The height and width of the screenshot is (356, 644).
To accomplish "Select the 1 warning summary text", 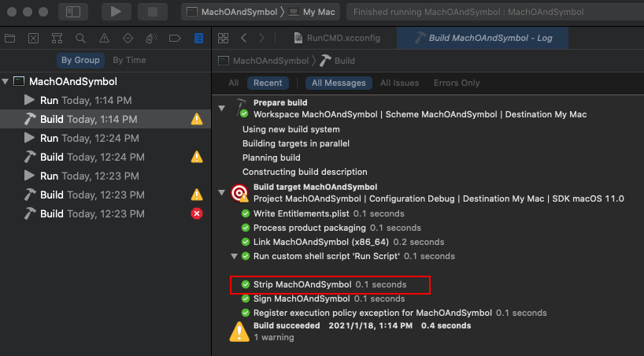I will pyautogui.click(x=274, y=338).
